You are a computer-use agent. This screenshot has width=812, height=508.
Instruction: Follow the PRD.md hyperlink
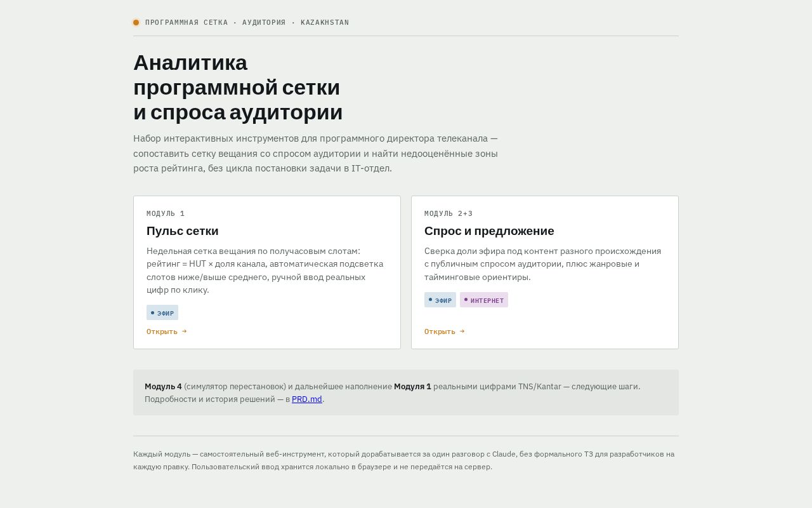point(307,399)
